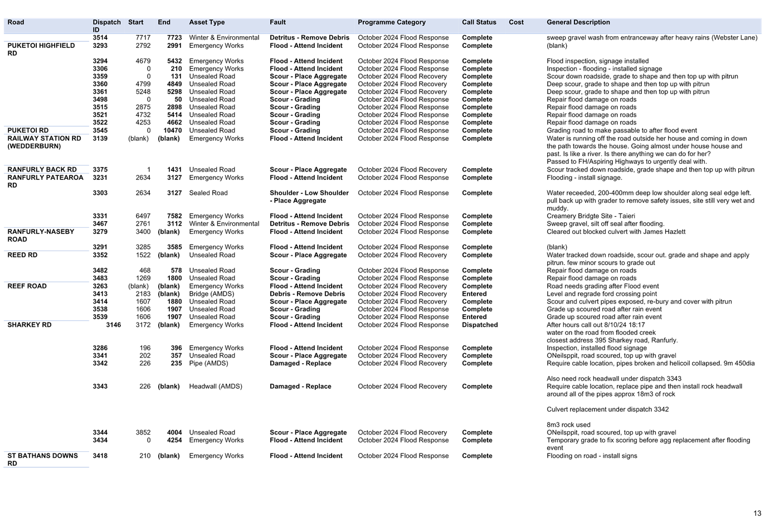Click the Dispatch ID column header
Image resolution: width=765 pixels, height=532 pixels.
click(x=106, y=25)
